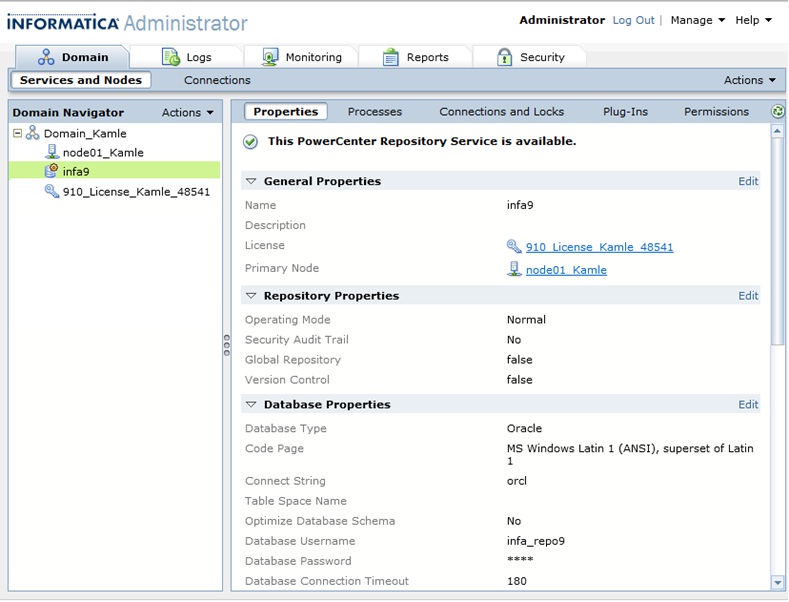Screen dimensions: 789x602
Task: Switch to the Logs tab
Action: point(187,57)
